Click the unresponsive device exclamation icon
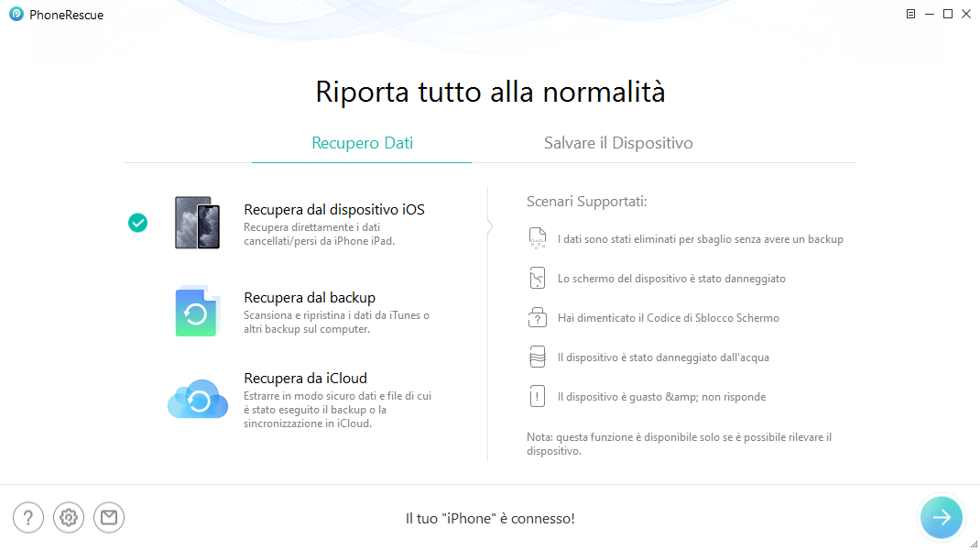 coord(538,397)
